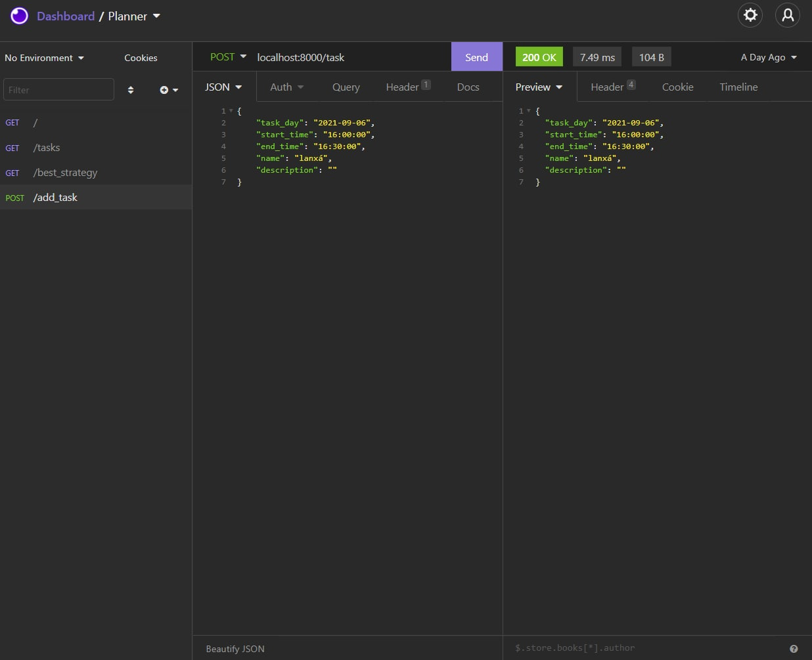Open the application settings gear
Screen dimensions: 812x660
(x=750, y=15)
